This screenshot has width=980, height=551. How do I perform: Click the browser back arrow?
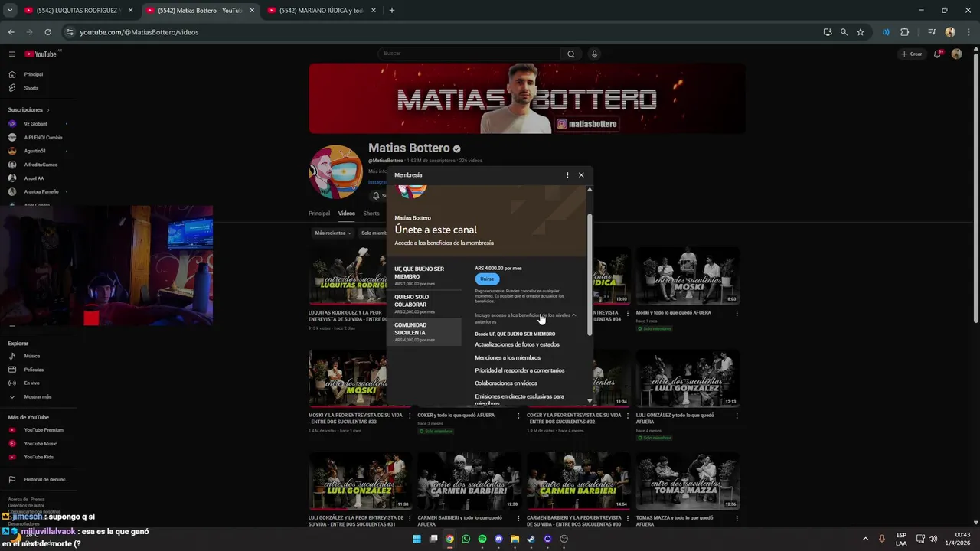pos(11,32)
